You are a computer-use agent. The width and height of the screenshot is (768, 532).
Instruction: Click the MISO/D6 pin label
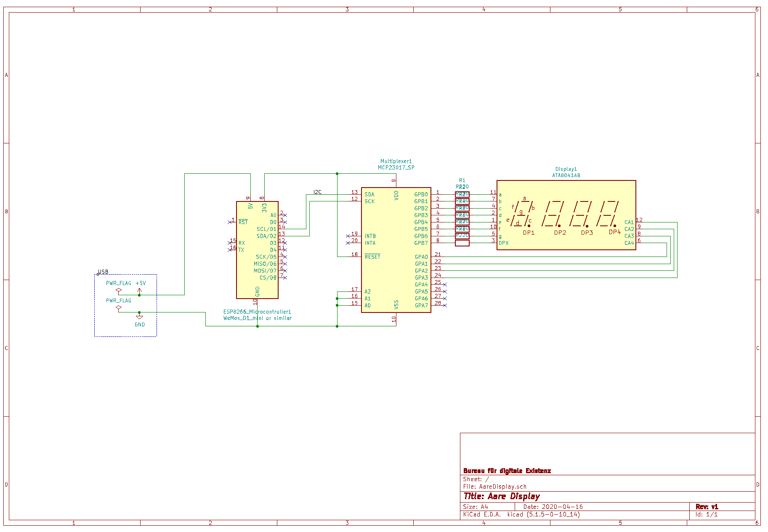pyautogui.click(x=265, y=264)
